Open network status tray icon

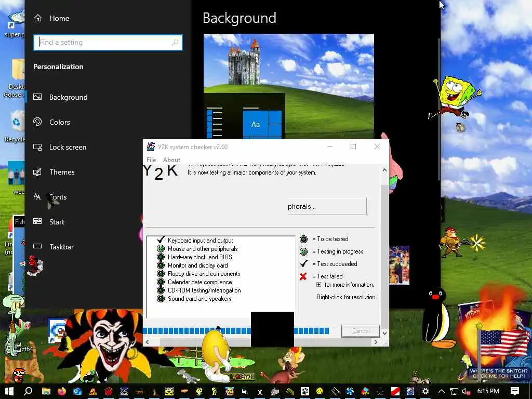pos(454,391)
